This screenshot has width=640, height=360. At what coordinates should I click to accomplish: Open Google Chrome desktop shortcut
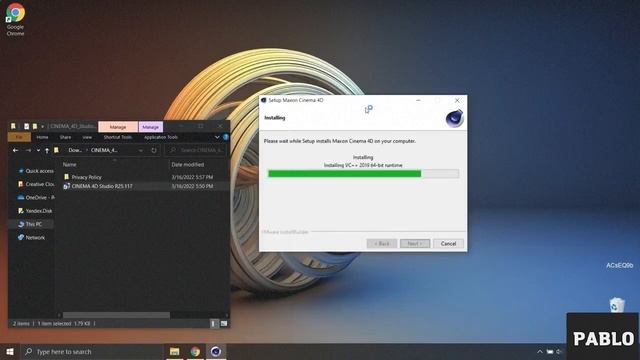[15, 20]
